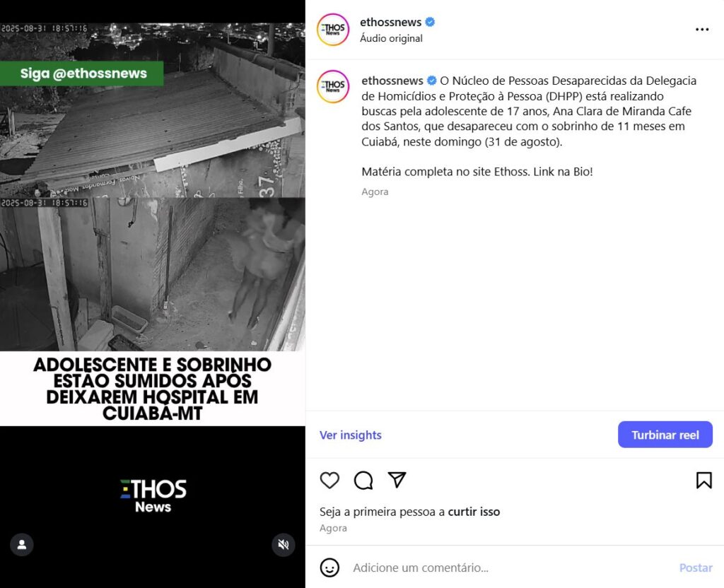Click the Turbinar reel button
Screen dimensions: 724x588
[665, 435]
